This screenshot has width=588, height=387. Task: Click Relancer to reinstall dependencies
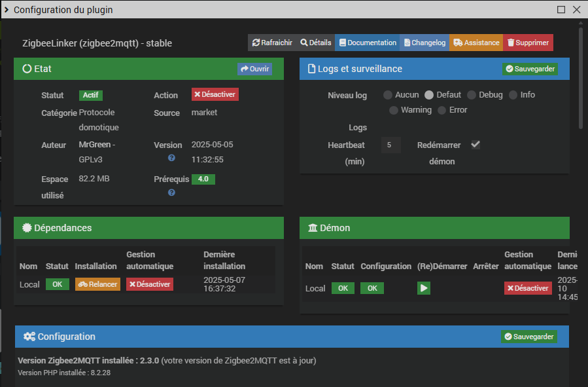tap(97, 284)
